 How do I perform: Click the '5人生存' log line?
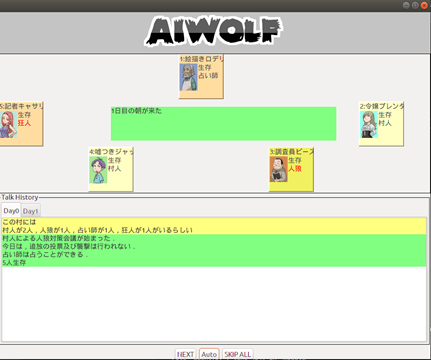214,263
